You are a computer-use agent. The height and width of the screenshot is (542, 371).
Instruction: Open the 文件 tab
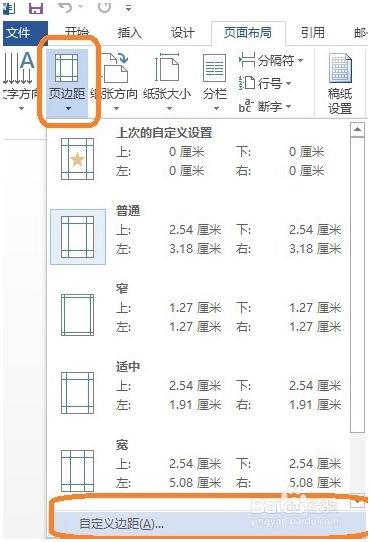tap(25, 33)
